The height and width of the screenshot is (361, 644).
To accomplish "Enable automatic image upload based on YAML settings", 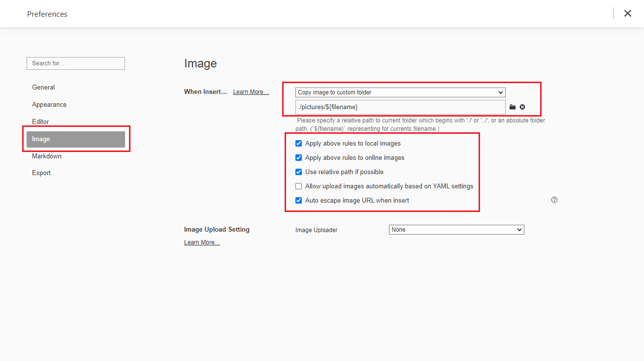I will point(298,186).
